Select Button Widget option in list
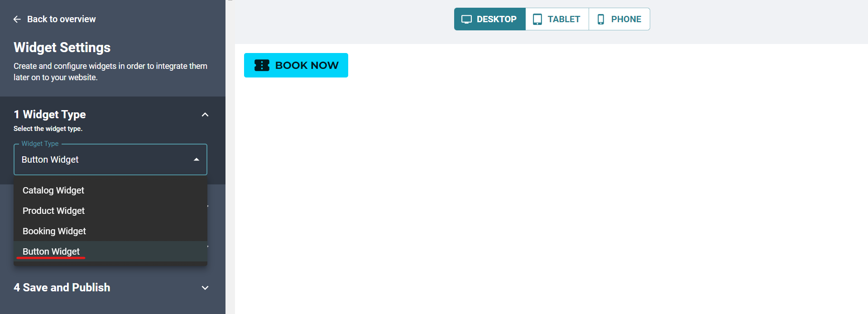 (x=110, y=251)
